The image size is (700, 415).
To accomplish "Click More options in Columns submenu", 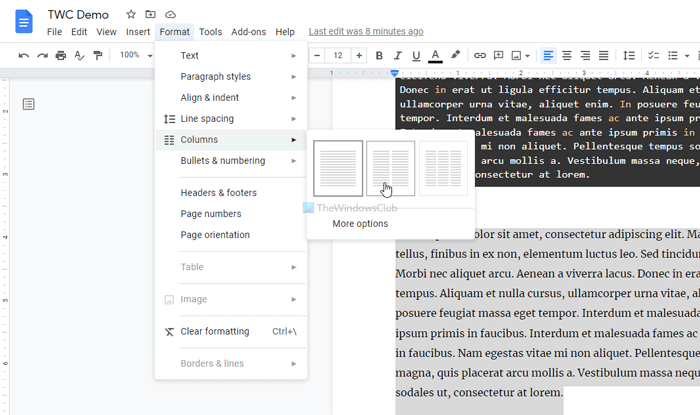I will pos(360,224).
